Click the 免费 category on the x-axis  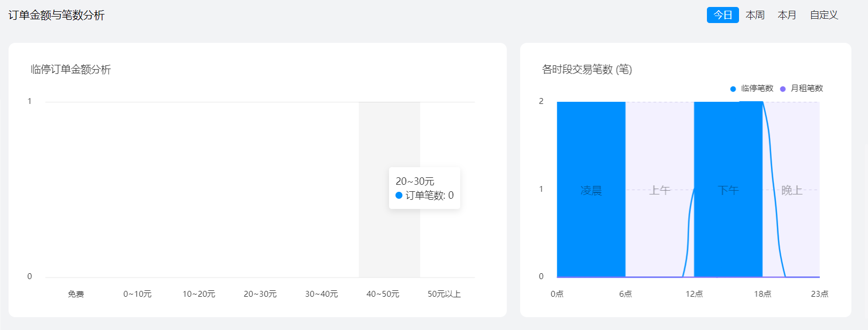click(x=76, y=294)
